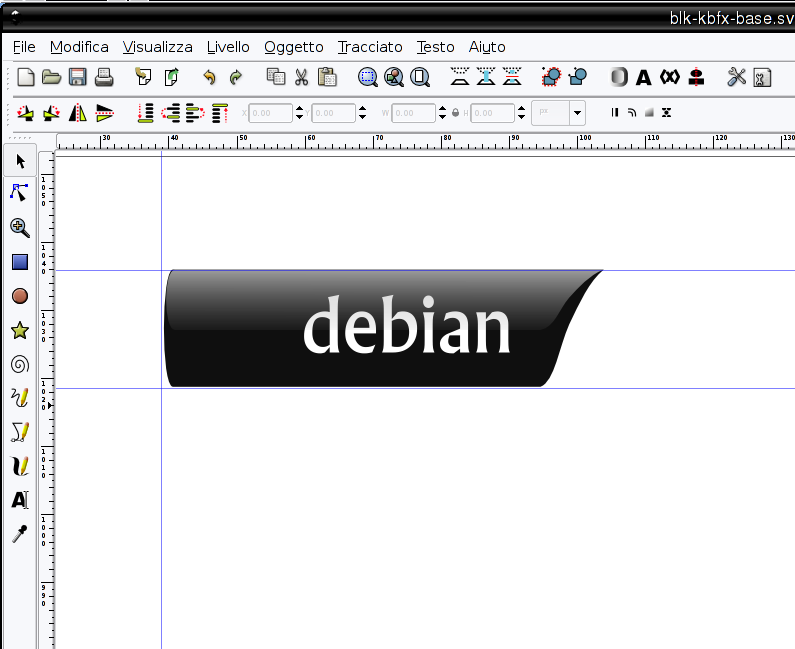Redo the last undone action
Viewport: 795px width, 649px height.
(x=236, y=77)
